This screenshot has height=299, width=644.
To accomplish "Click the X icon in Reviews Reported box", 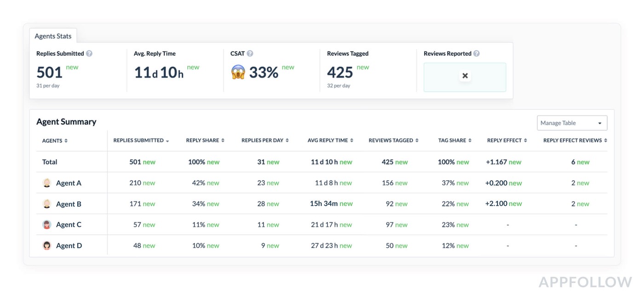I will pos(465,76).
